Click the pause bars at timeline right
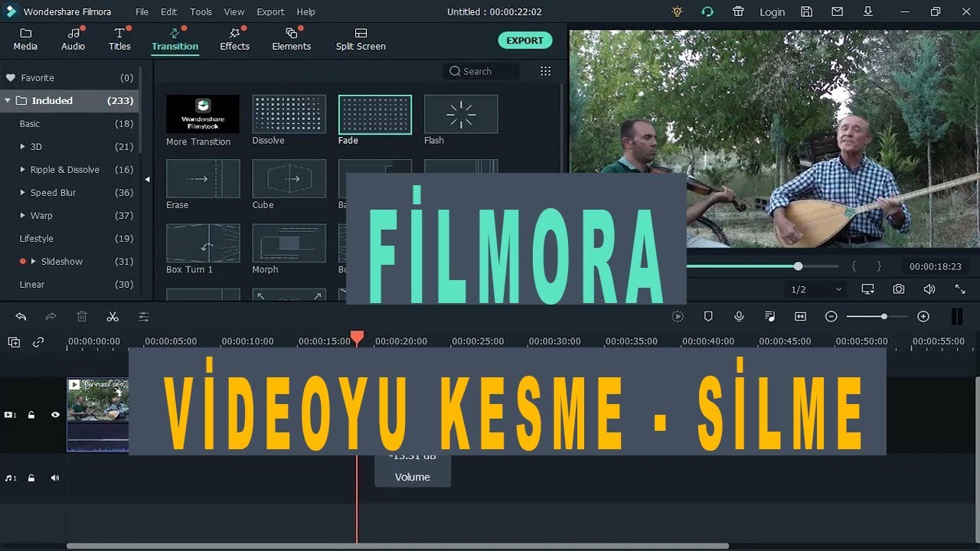The height and width of the screenshot is (551, 980). pyautogui.click(x=956, y=316)
